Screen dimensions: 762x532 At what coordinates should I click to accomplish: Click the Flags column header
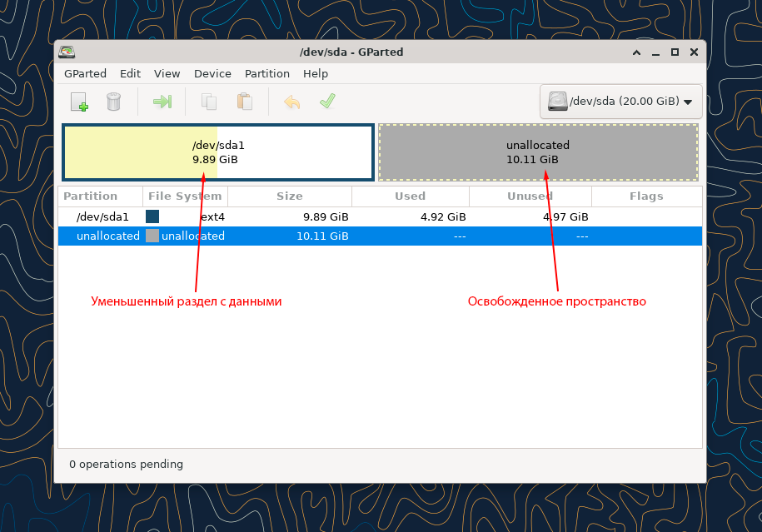(x=646, y=196)
